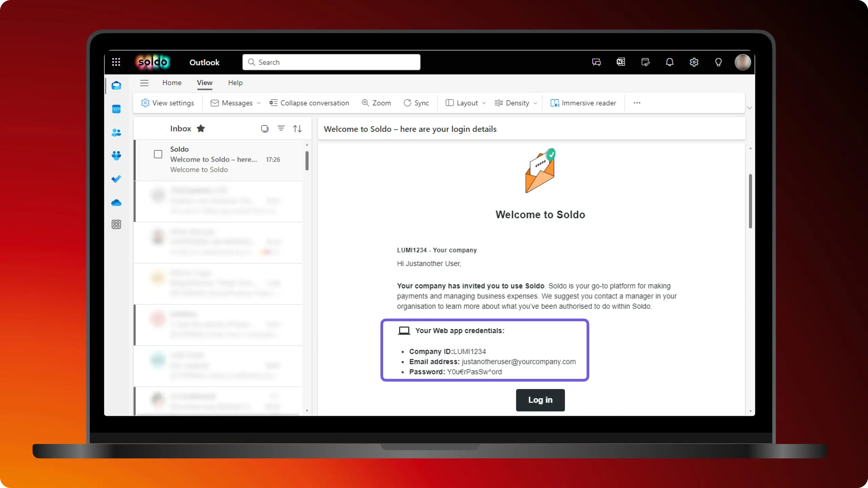This screenshot has height=488, width=868.
Task: Open the To Do checkmark app
Action: click(116, 179)
